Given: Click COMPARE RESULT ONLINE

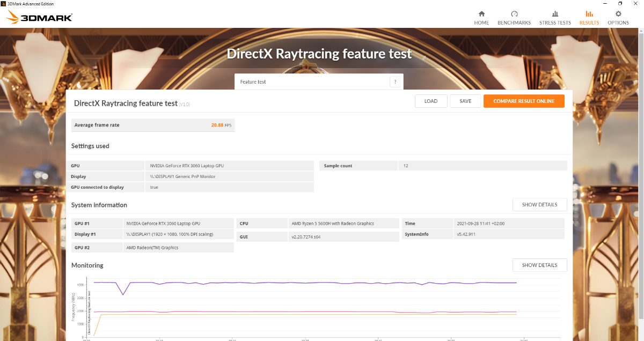Looking at the screenshot, I should [x=524, y=101].
